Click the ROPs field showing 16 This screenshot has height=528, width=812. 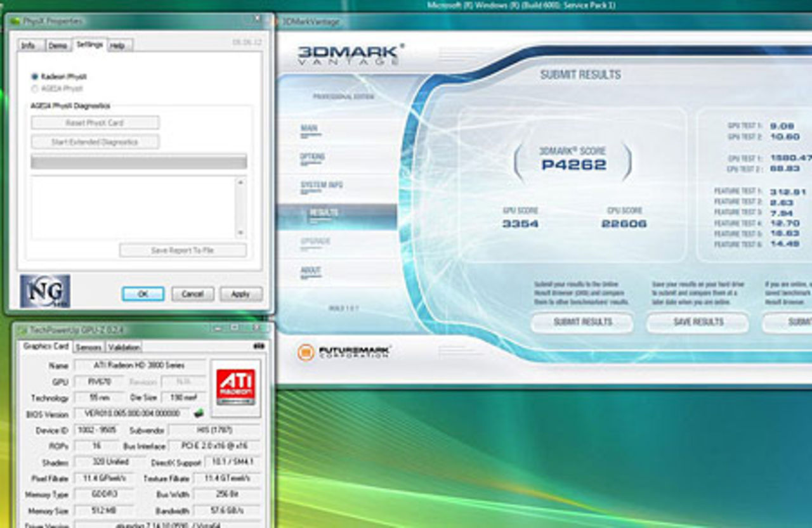(96, 446)
